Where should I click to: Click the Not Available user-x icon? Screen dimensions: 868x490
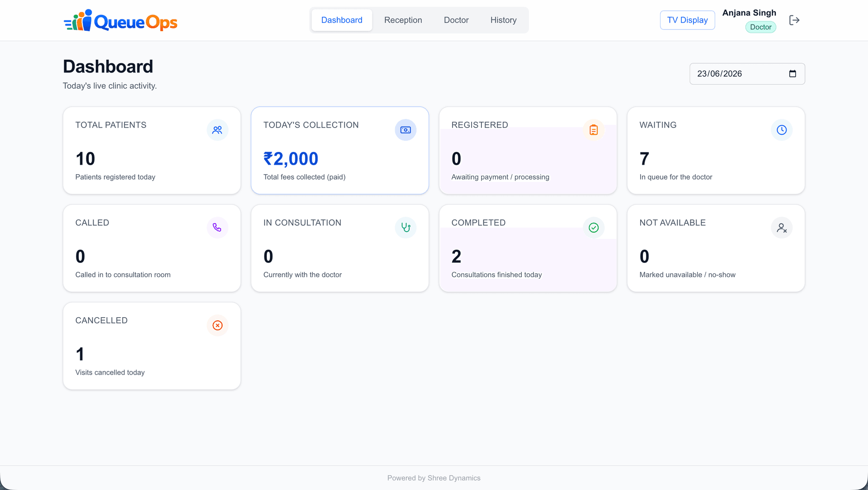pos(782,228)
